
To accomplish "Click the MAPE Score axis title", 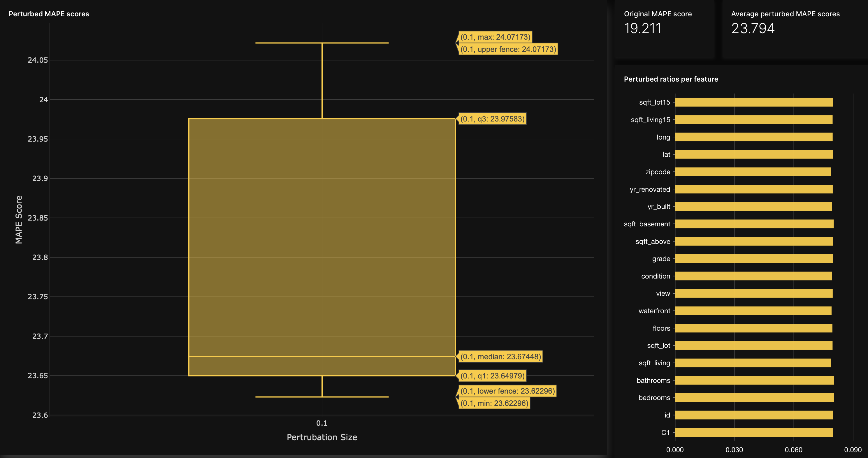I will pyautogui.click(x=19, y=219).
